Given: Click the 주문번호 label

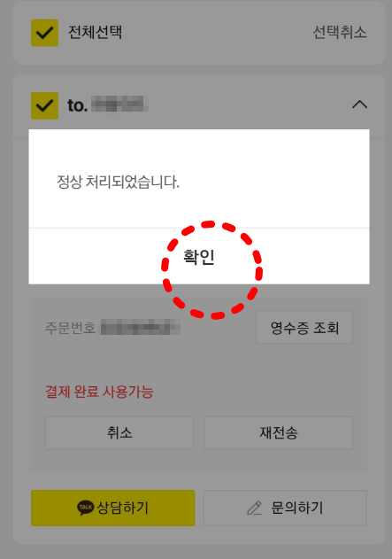Looking at the screenshot, I should coord(70,328).
